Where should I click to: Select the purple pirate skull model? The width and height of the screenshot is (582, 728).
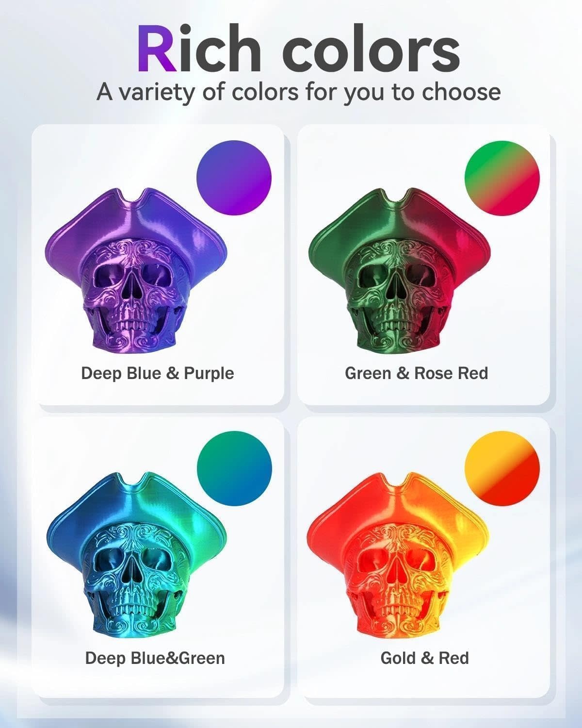[x=137, y=269]
